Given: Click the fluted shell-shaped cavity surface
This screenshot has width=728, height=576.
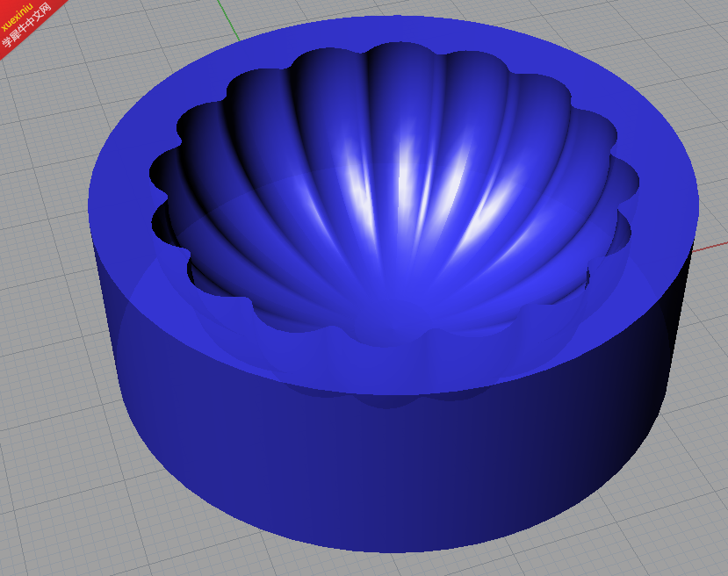Looking at the screenshot, I should [394, 195].
